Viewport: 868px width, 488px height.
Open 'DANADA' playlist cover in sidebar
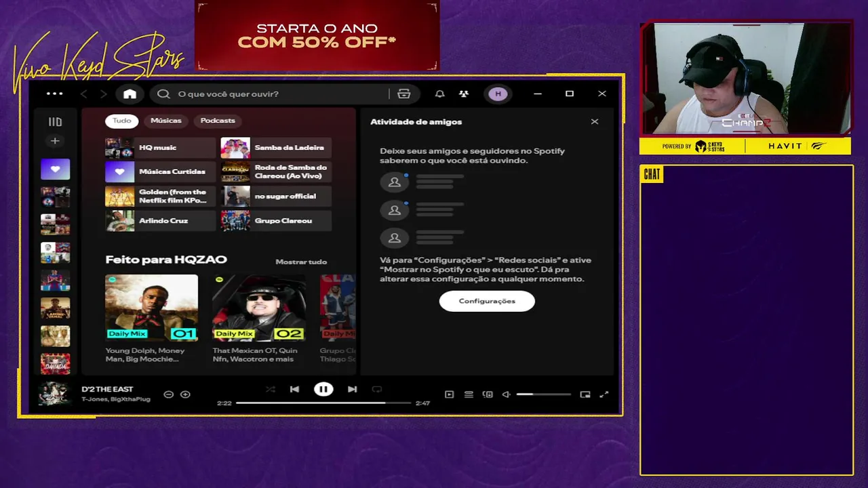coord(55,364)
